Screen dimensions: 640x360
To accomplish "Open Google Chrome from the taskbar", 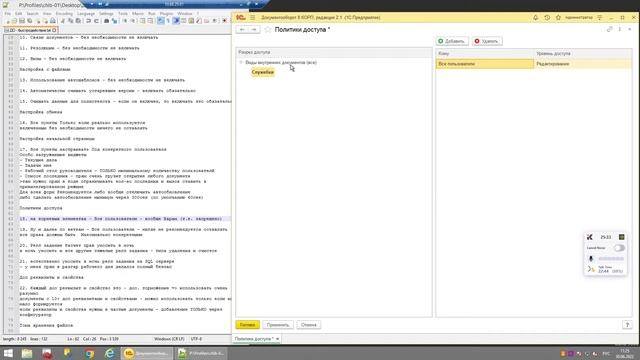I will pyautogui.click(x=89, y=353).
